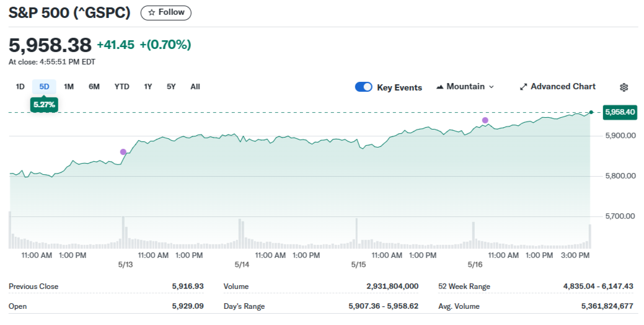Select the 1D time range tab
The image size is (644, 325).
pyautogui.click(x=20, y=87)
